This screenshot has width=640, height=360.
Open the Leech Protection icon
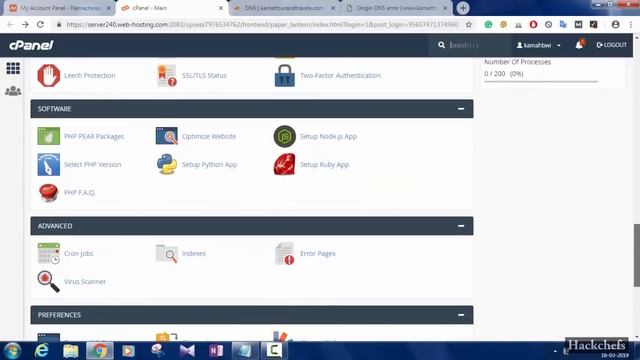click(x=49, y=76)
